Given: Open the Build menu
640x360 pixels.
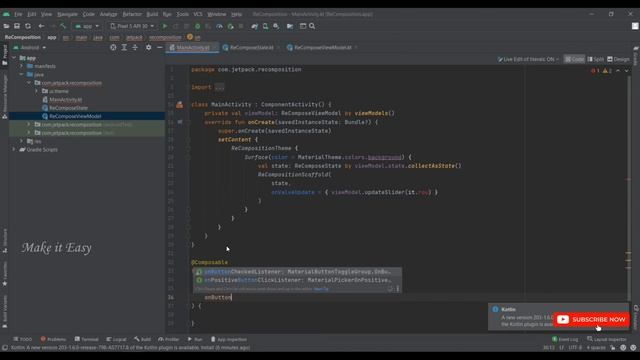Looking at the screenshot, I should click(x=152, y=14).
